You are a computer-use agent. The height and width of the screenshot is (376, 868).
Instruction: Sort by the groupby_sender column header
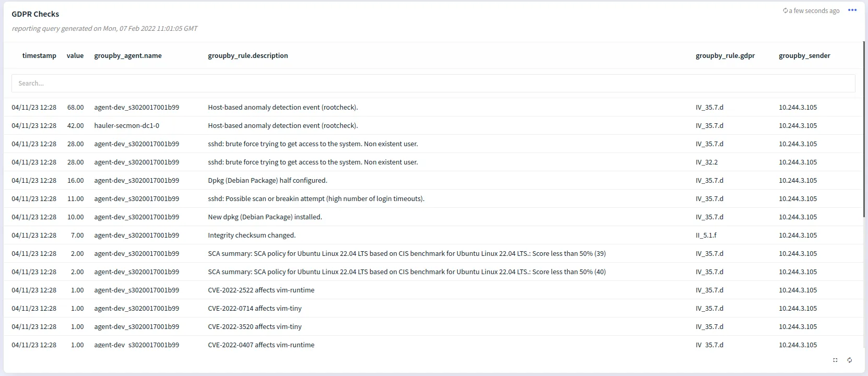(804, 55)
